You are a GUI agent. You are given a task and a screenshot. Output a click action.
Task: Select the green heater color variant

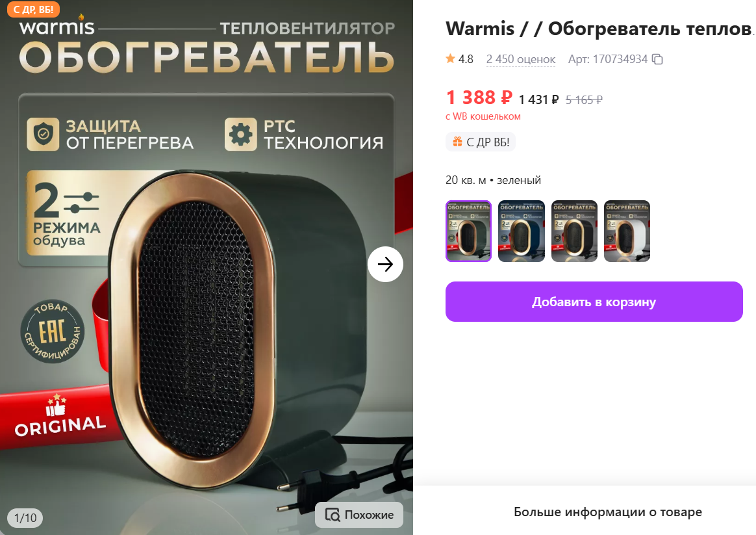[x=468, y=231]
